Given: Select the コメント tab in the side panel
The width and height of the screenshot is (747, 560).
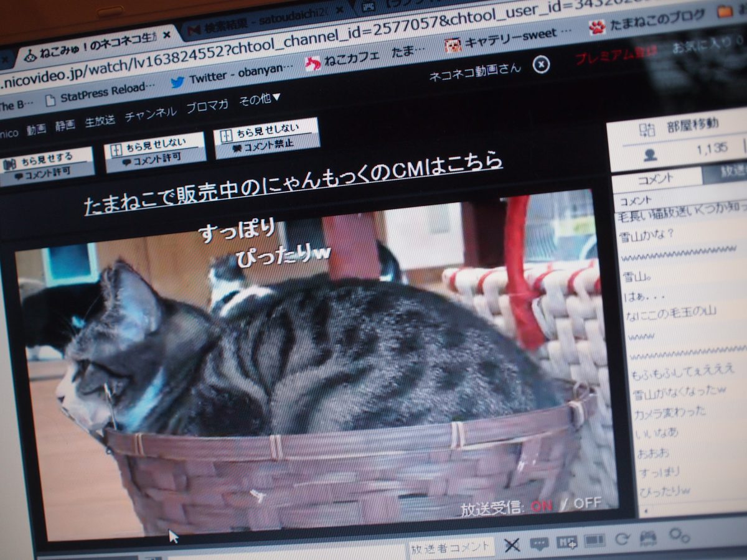Looking at the screenshot, I should click(x=655, y=179).
